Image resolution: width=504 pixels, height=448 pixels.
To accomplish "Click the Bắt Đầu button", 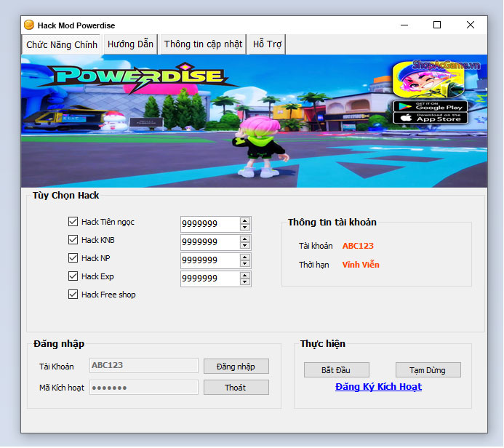I will tap(337, 370).
